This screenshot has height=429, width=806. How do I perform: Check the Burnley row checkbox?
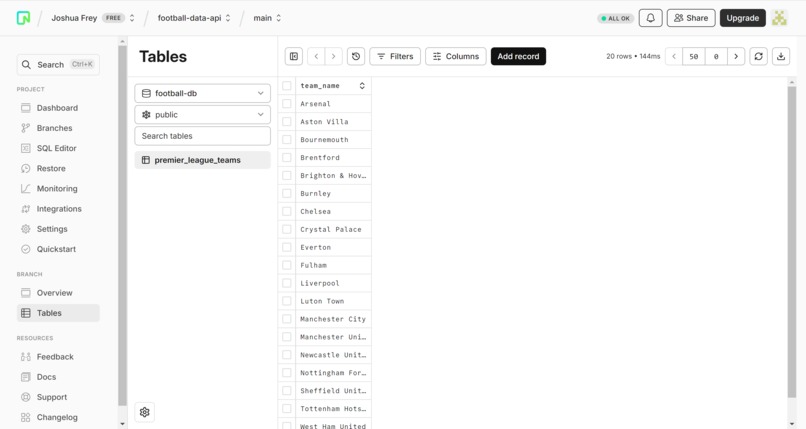click(287, 194)
